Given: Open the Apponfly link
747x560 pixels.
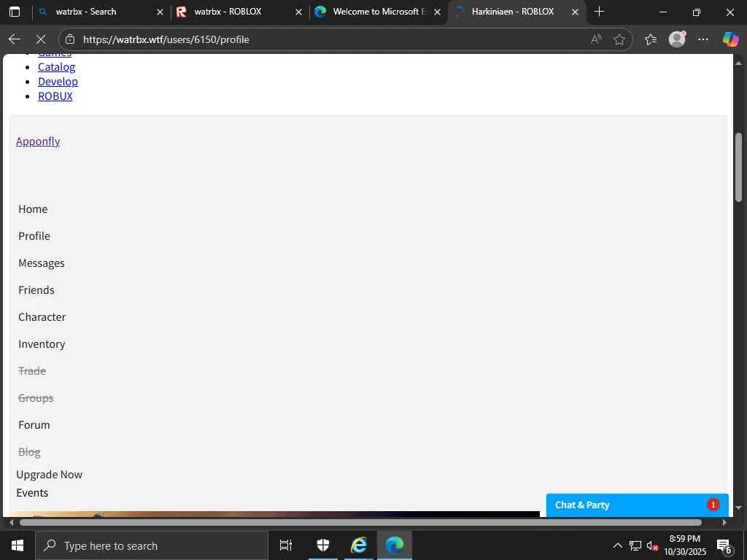Looking at the screenshot, I should point(38,141).
